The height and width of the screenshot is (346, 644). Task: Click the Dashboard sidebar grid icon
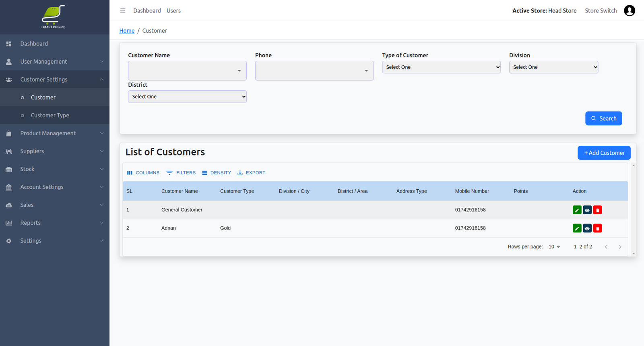9,44
